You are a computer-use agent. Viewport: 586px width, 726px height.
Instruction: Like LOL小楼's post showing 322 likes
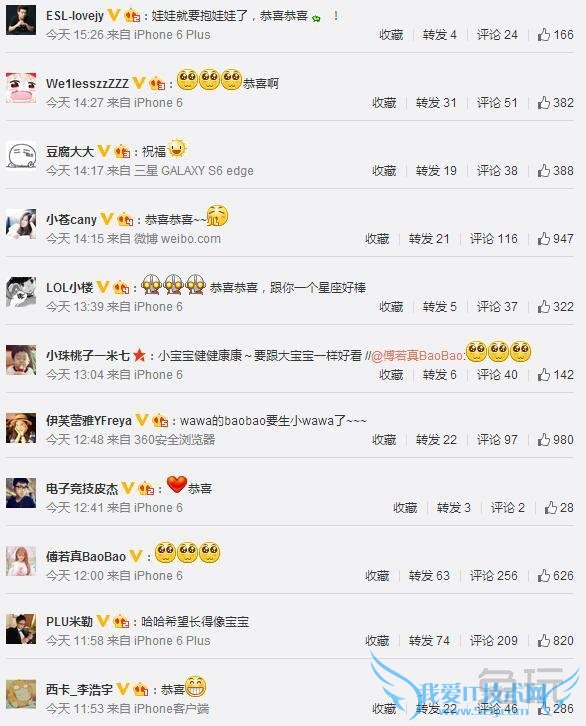click(544, 307)
